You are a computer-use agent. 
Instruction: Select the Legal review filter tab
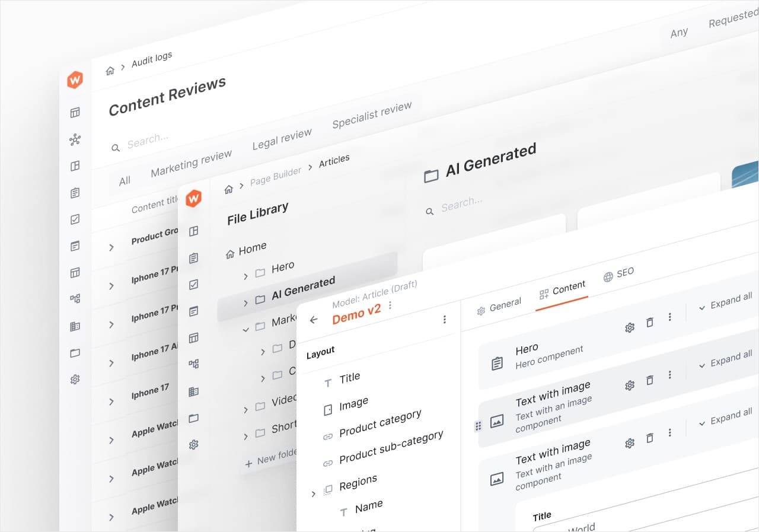282,140
